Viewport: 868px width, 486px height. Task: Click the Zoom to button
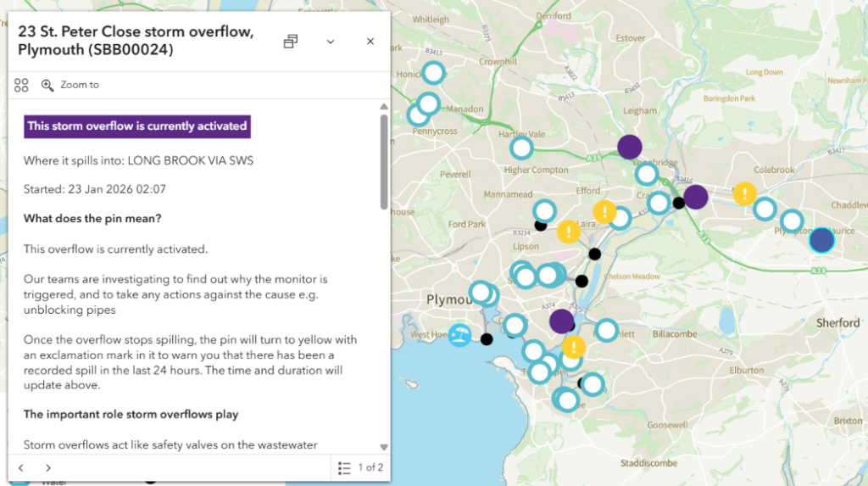(x=70, y=85)
